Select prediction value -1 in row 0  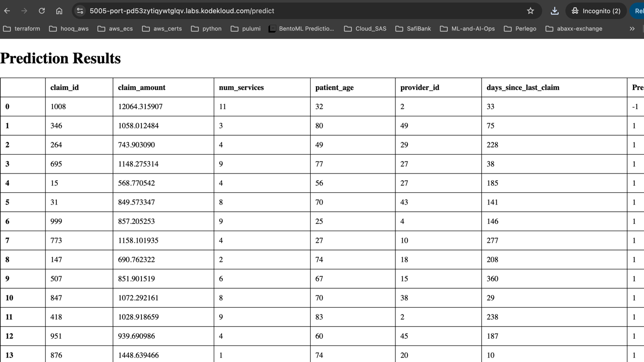635,107
